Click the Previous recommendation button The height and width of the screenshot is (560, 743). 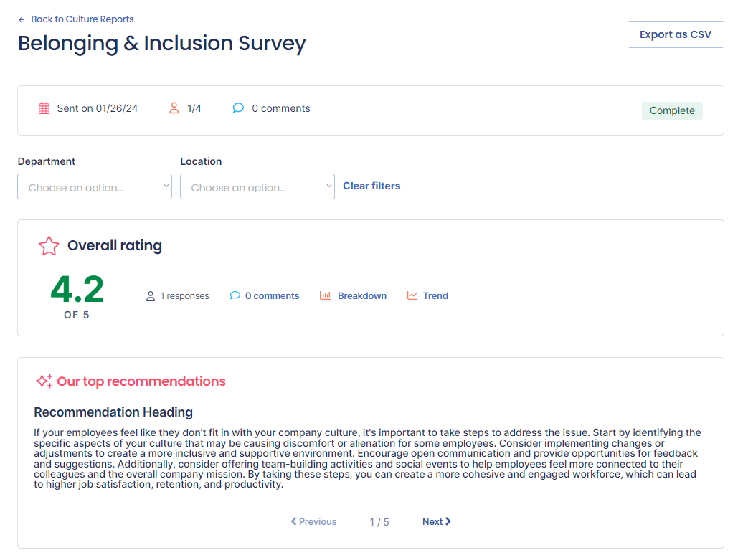313,522
